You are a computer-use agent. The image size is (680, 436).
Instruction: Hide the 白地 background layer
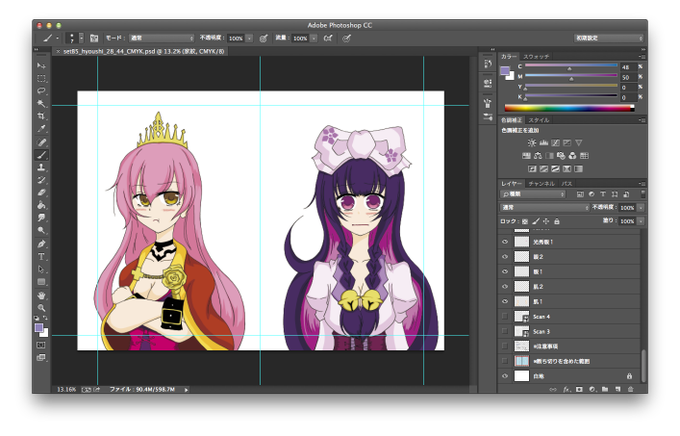coord(505,376)
